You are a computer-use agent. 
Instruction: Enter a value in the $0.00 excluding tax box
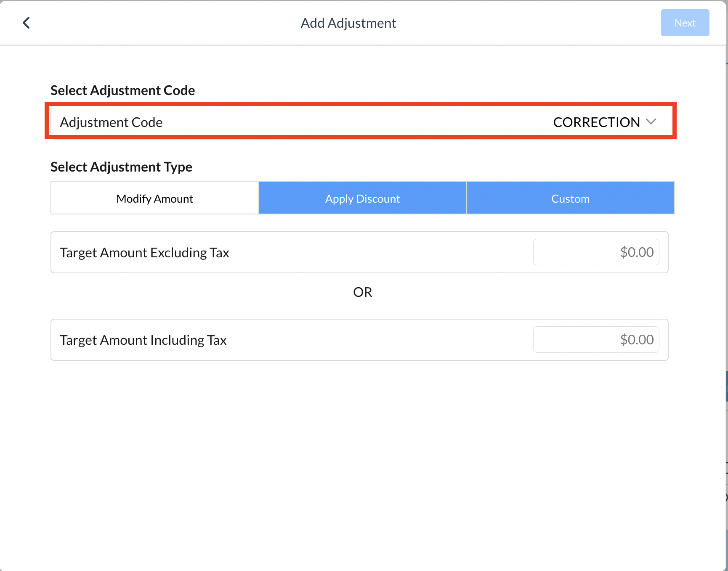(595, 252)
